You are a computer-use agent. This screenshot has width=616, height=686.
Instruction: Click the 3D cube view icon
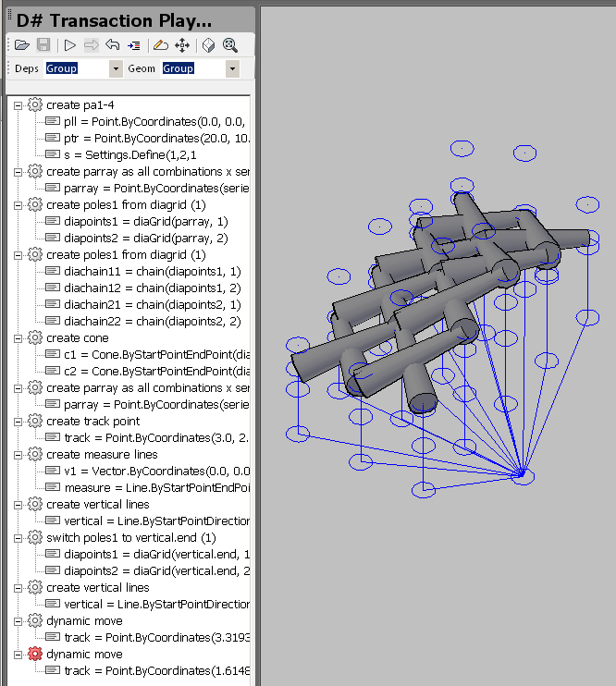point(209,44)
